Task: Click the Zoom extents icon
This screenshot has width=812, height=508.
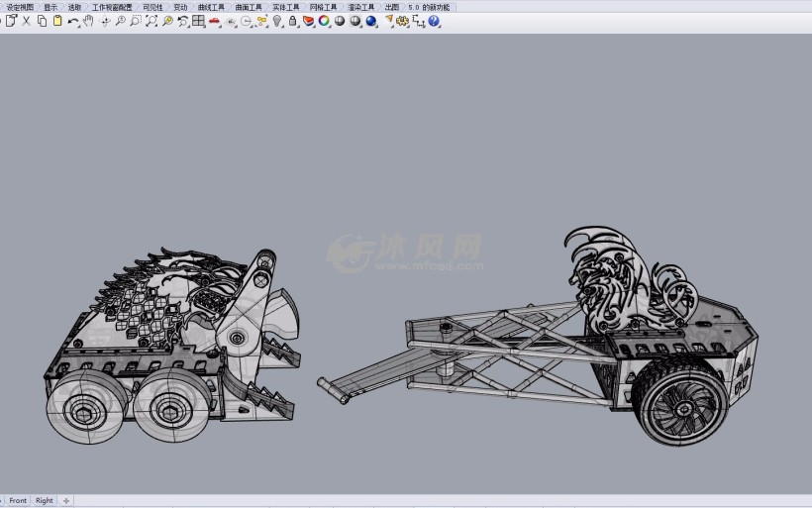Action: 152,21
